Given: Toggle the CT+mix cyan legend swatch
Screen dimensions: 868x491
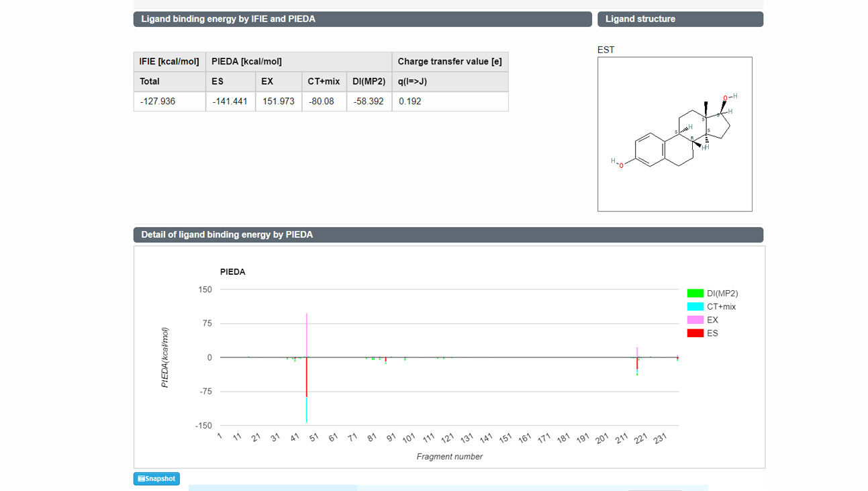Looking at the screenshot, I should [695, 307].
